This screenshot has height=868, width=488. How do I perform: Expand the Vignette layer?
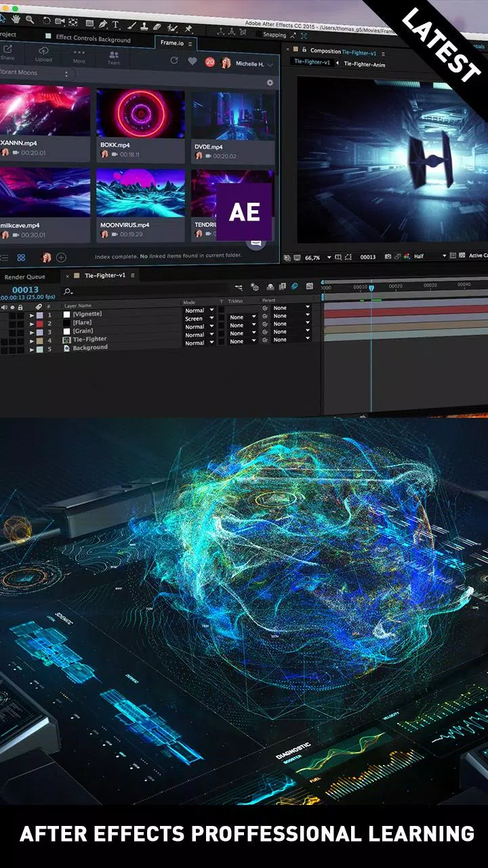tap(31, 314)
